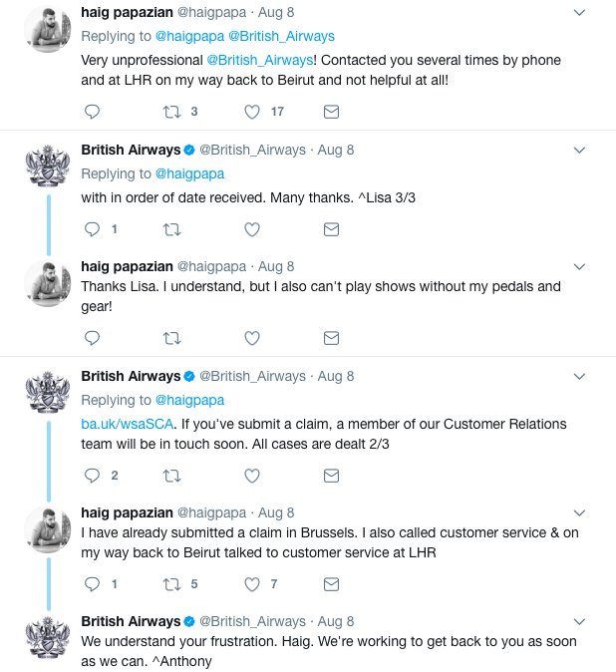The width and height of the screenshot is (616, 672).
Task: Retweet the 'Very unprofessional' tweet
Action: tap(171, 112)
